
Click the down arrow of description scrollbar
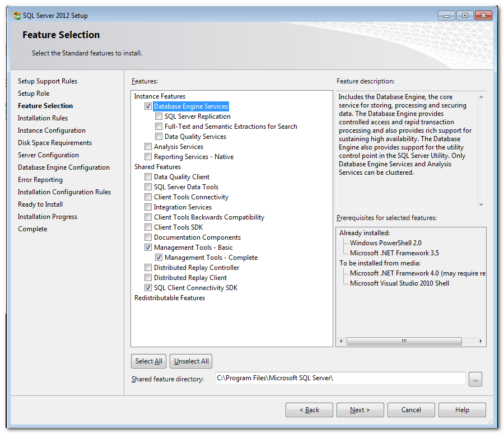pos(481,205)
